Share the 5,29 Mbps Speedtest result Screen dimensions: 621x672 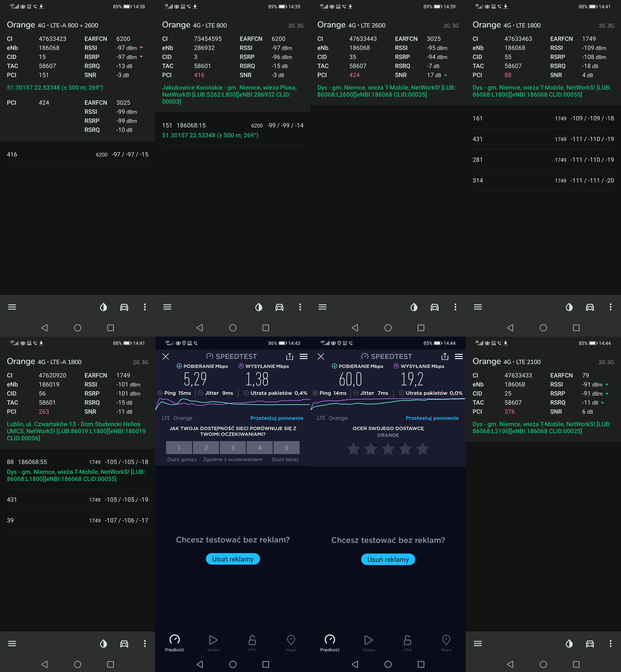[x=290, y=356]
